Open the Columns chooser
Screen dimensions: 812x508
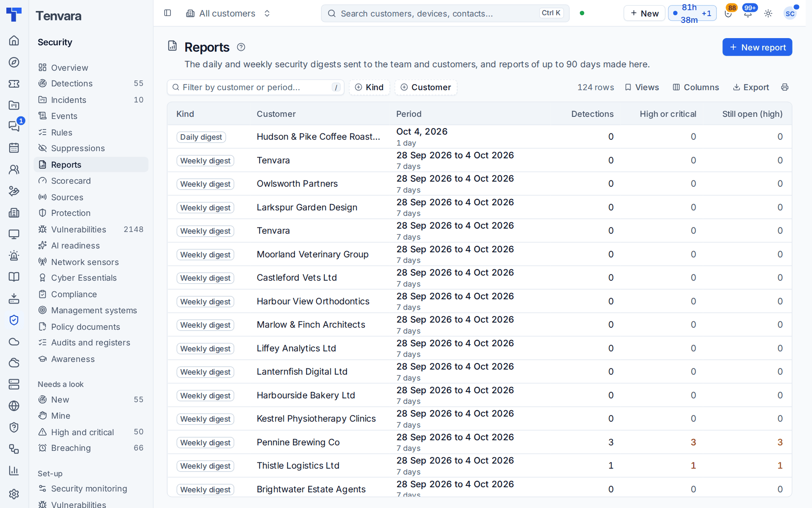pos(696,87)
